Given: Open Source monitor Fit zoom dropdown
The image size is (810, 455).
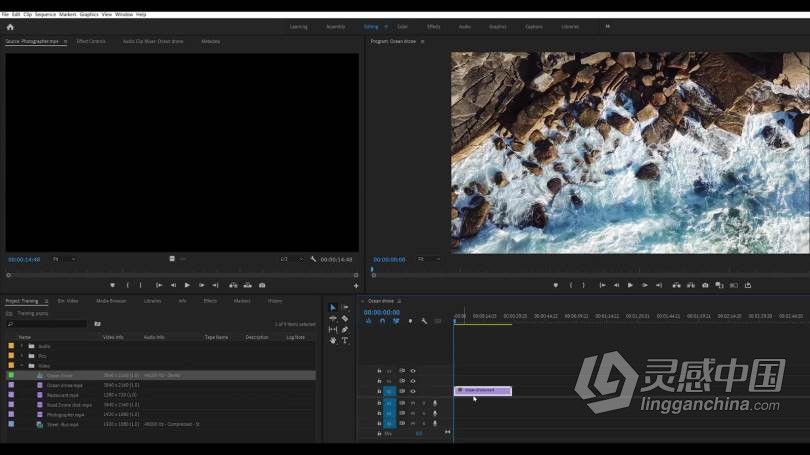Looking at the screenshot, I should point(65,259).
